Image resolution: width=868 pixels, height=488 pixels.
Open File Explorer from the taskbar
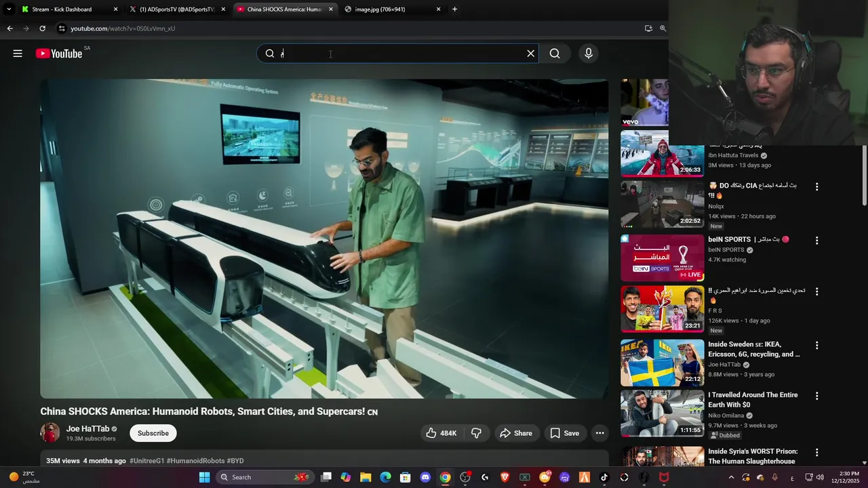pyautogui.click(x=366, y=477)
